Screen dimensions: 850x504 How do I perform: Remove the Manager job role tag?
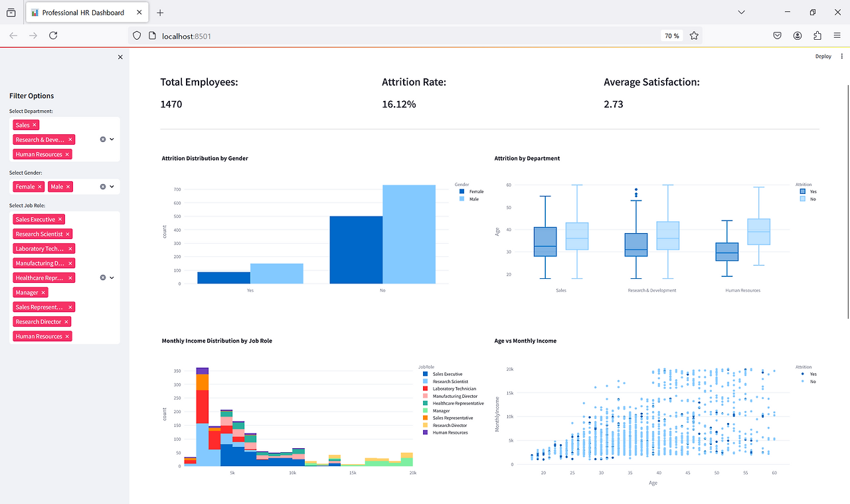(x=43, y=292)
